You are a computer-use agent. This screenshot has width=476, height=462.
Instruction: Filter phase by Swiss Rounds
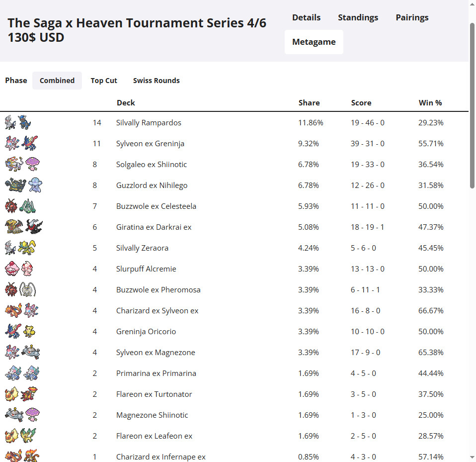(157, 81)
